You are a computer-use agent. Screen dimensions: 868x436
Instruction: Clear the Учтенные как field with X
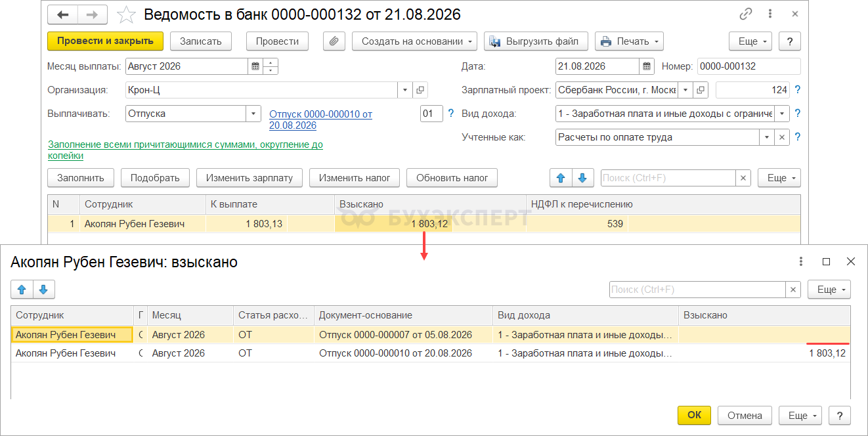click(x=782, y=137)
